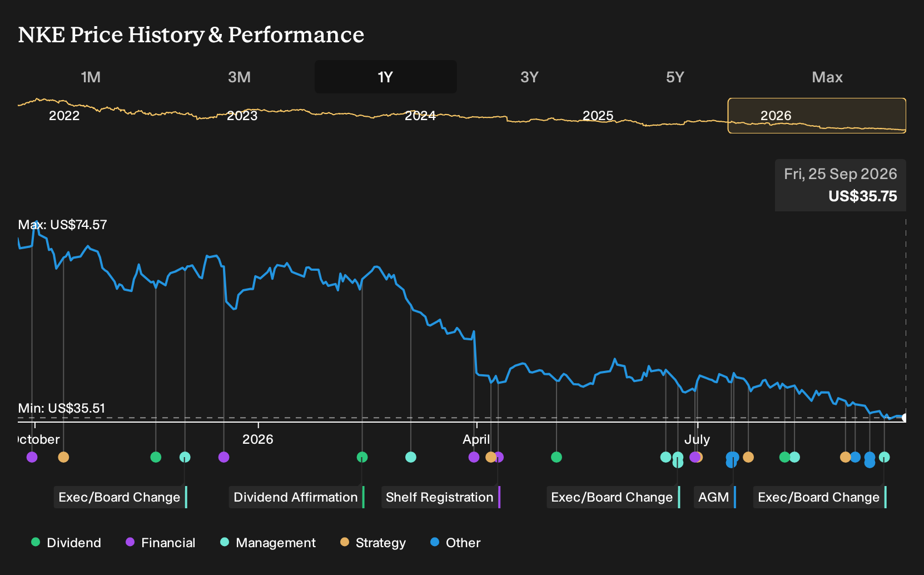Switch to the 3Y time range
This screenshot has height=575, width=924.
click(529, 77)
